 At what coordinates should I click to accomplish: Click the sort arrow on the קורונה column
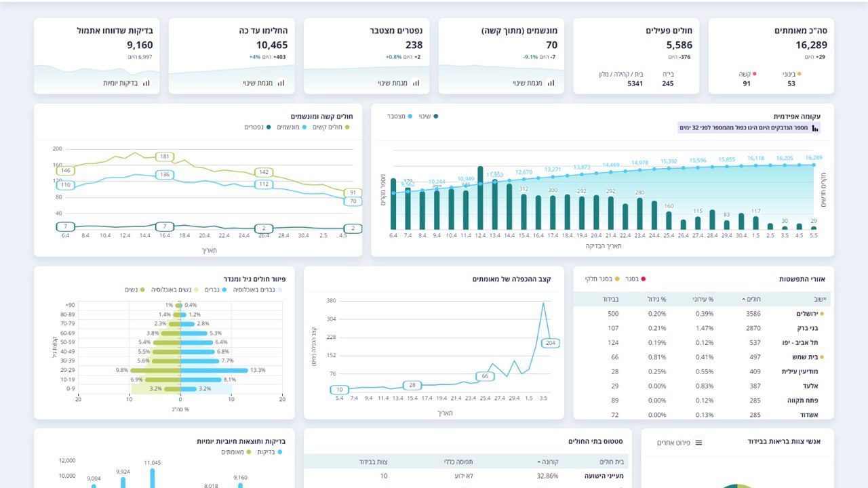click(x=540, y=462)
